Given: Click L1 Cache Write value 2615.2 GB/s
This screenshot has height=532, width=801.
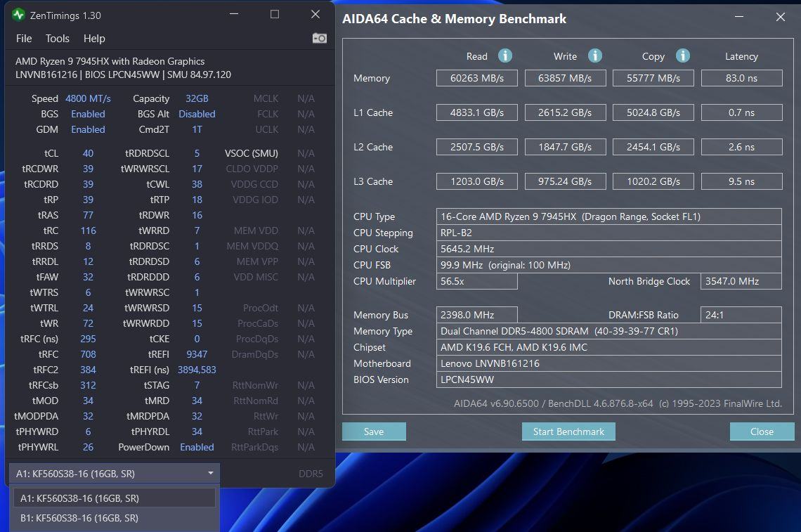Looking at the screenshot, I should tap(565, 112).
